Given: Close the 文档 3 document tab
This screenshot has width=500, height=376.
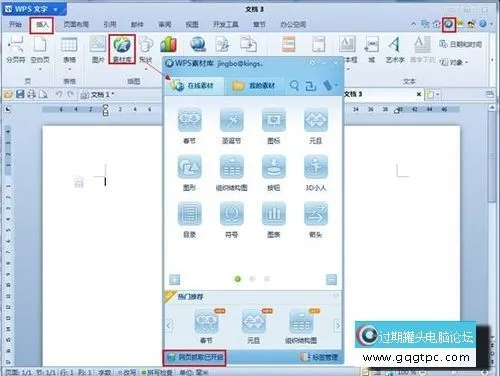Looking at the screenshot, I should coord(419,95).
